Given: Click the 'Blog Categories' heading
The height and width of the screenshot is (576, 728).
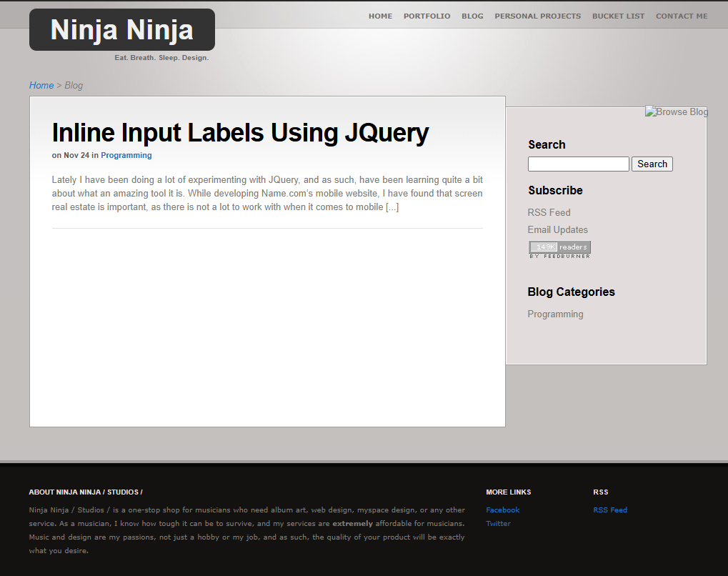Looking at the screenshot, I should click(571, 292).
